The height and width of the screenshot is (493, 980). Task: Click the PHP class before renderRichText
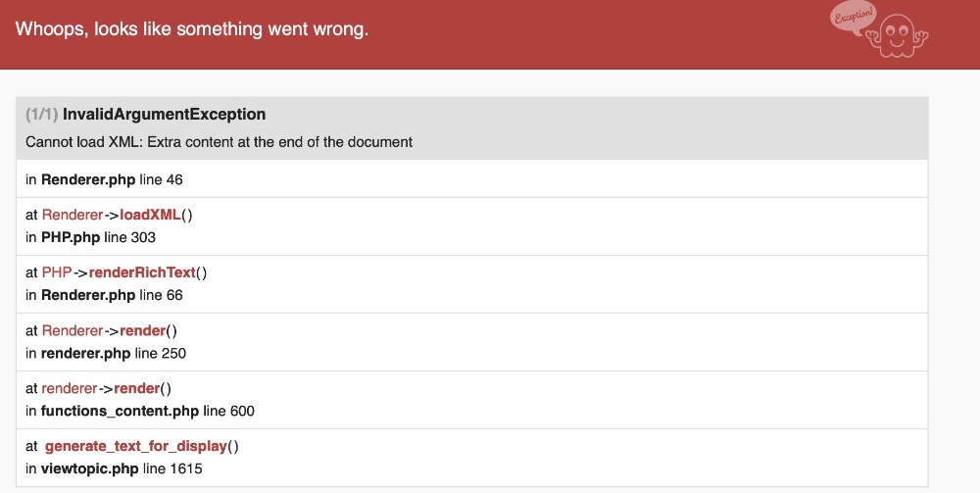point(57,272)
